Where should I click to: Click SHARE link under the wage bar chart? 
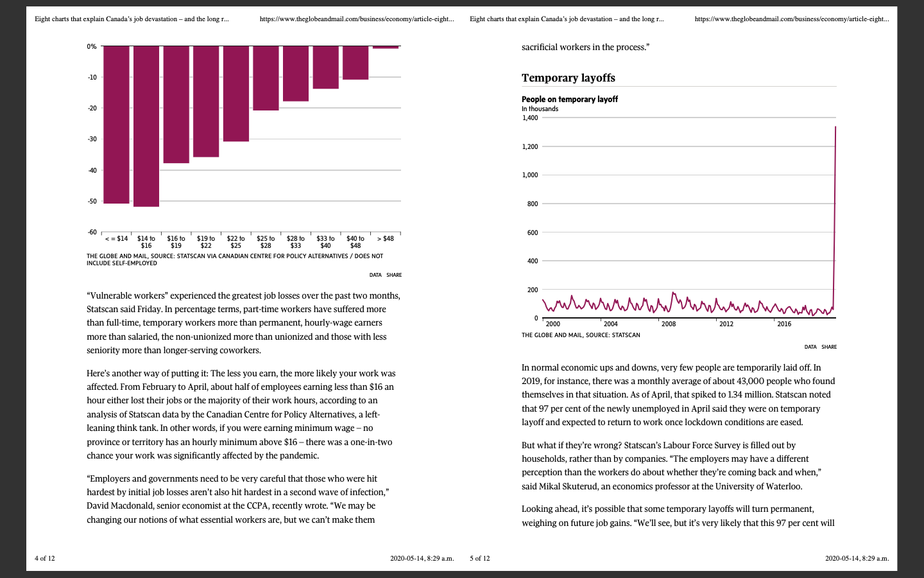coord(394,275)
